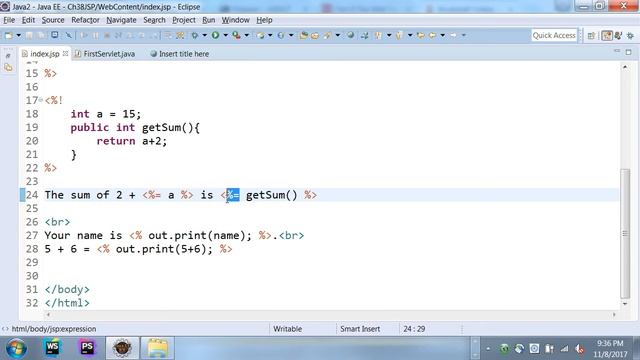640x360 pixels.
Task: Expand the Search dropdown arrow
Action: [x=338, y=36]
